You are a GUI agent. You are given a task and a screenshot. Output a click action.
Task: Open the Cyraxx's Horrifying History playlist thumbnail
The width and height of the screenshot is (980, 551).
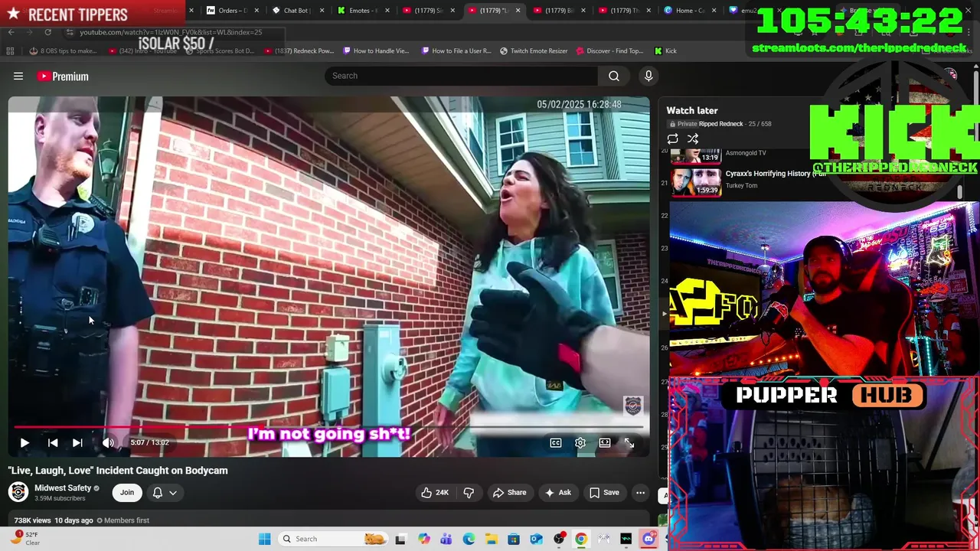696,183
